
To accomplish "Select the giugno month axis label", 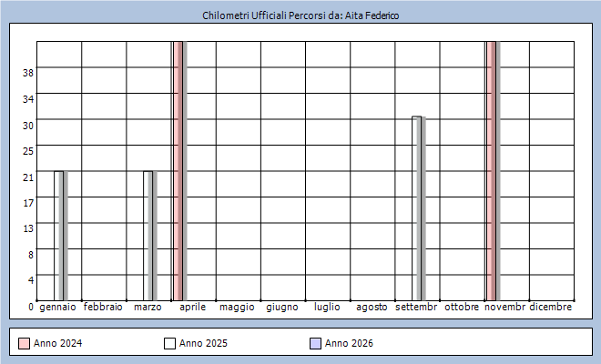I will (x=282, y=308).
